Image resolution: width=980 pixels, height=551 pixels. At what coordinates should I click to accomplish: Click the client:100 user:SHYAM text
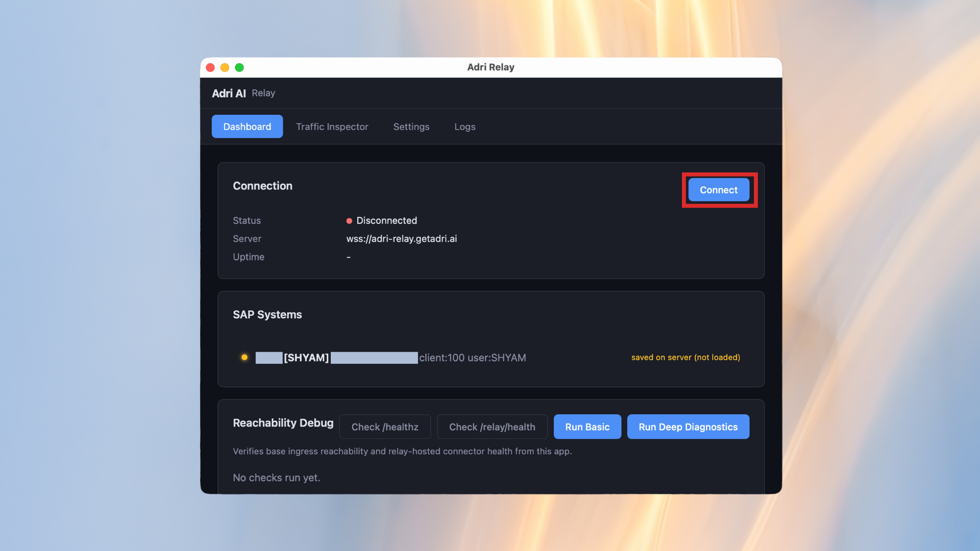tap(473, 358)
